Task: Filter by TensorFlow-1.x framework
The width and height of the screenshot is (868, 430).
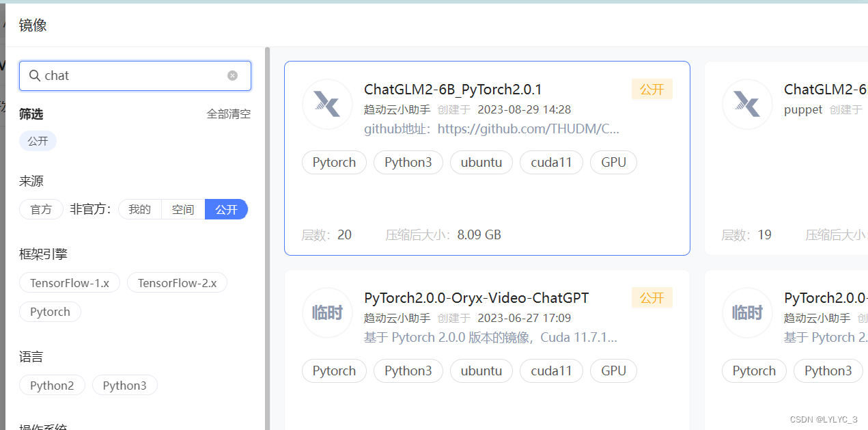Action: click(x=70, y=283)
